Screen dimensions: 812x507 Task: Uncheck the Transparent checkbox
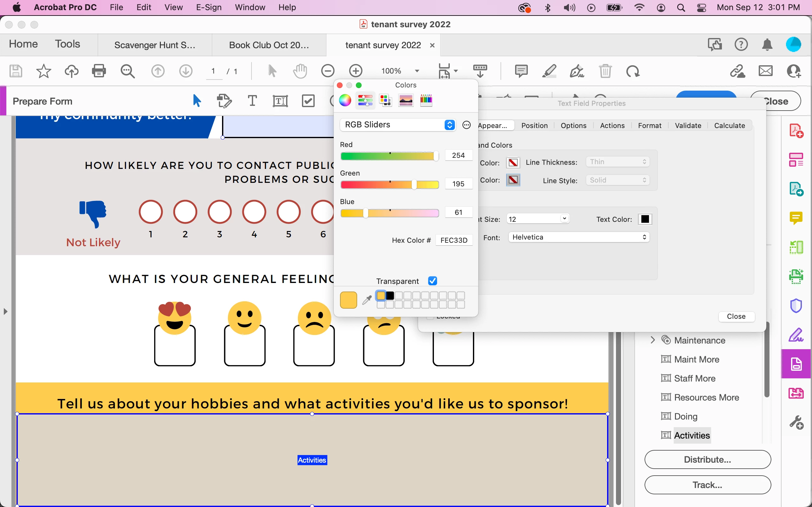(433, 281)
